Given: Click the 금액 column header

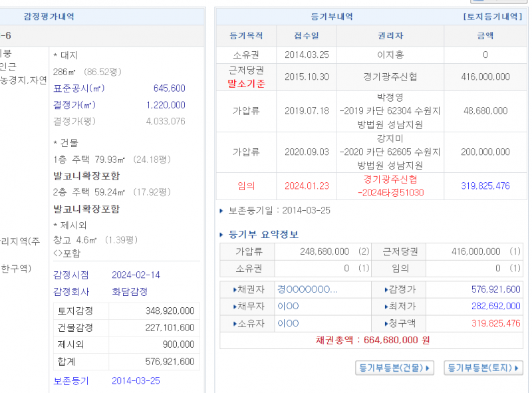Looking at the screenshot, I should point(485,36).
